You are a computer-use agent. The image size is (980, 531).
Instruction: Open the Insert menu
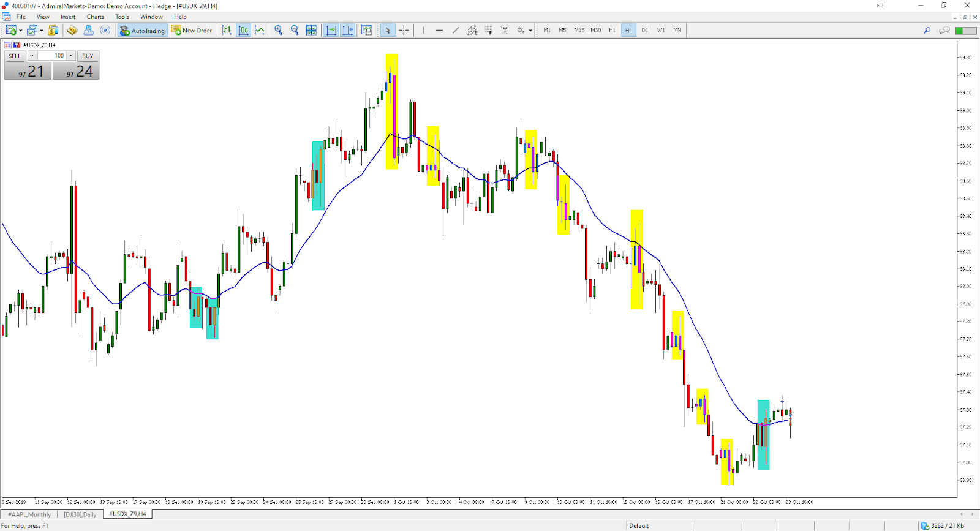click(68, 17)
